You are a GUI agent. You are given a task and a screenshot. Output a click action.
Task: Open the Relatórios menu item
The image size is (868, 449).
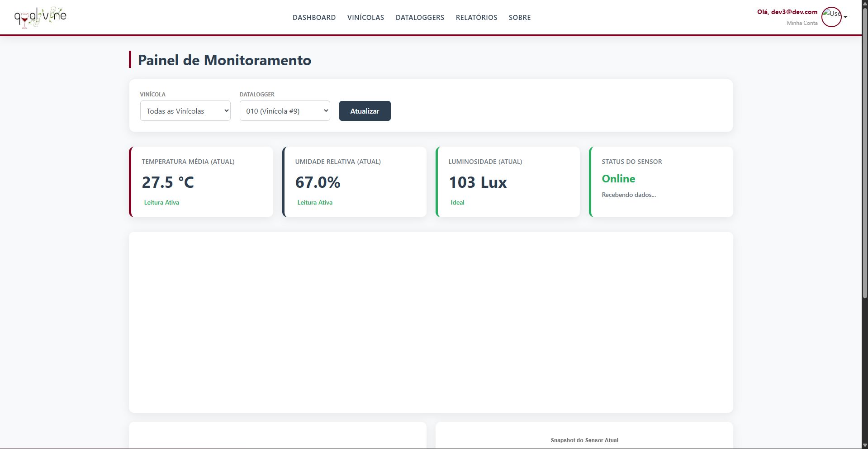tap(477, 18)
